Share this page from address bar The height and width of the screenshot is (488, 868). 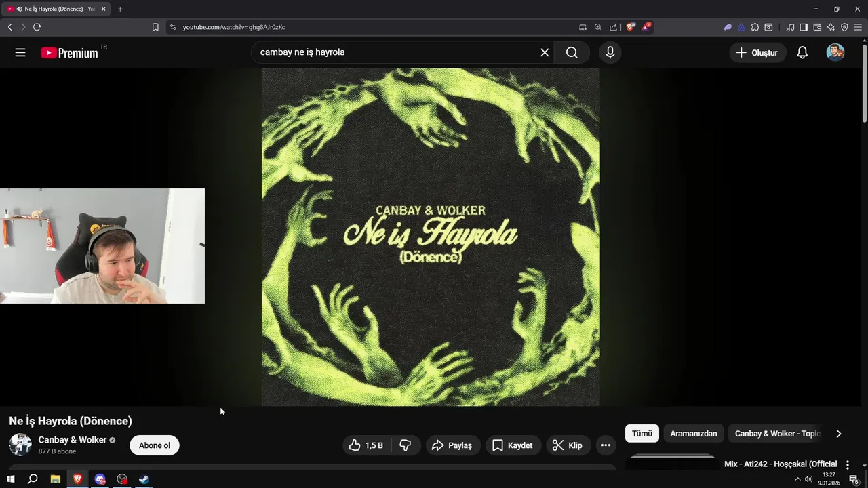[614, 27]
